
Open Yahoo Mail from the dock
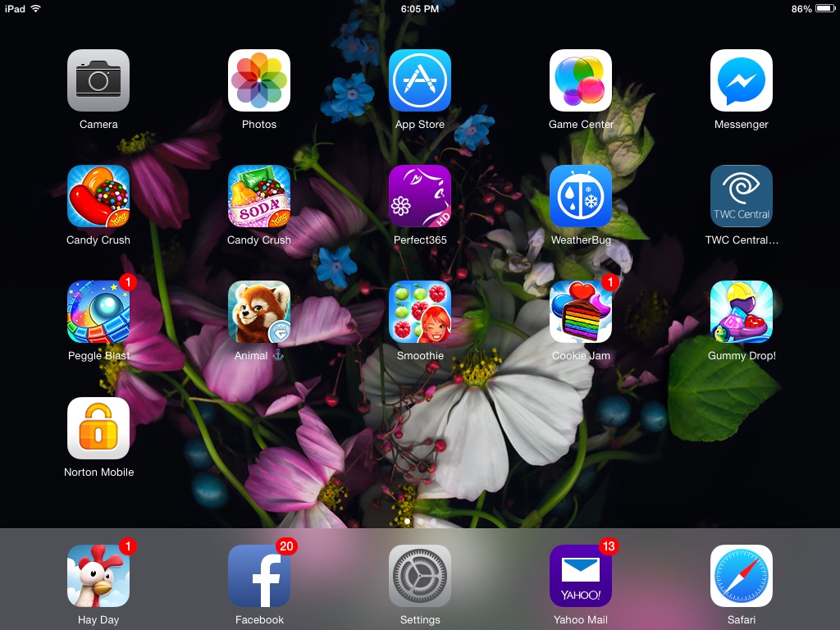[580, 576]
